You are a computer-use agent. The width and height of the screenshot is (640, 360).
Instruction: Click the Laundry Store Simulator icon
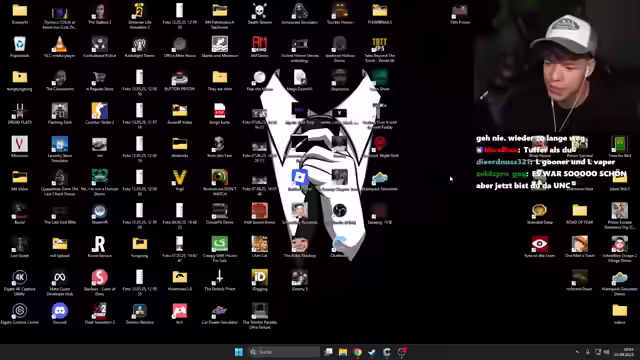click(60, 144)
